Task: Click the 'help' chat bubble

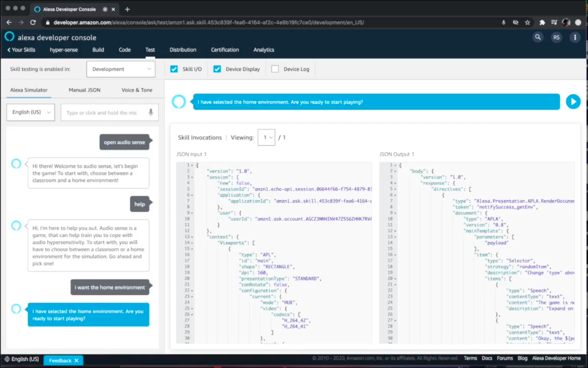Action: [141, 204]
